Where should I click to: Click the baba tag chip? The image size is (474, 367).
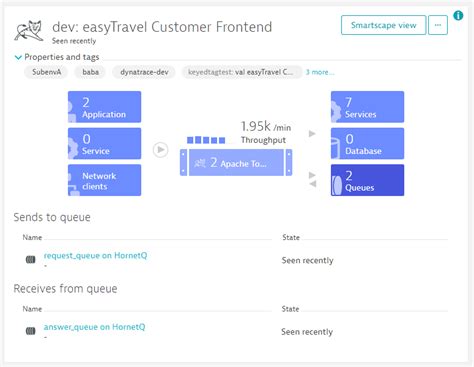(x=90, y=72)
